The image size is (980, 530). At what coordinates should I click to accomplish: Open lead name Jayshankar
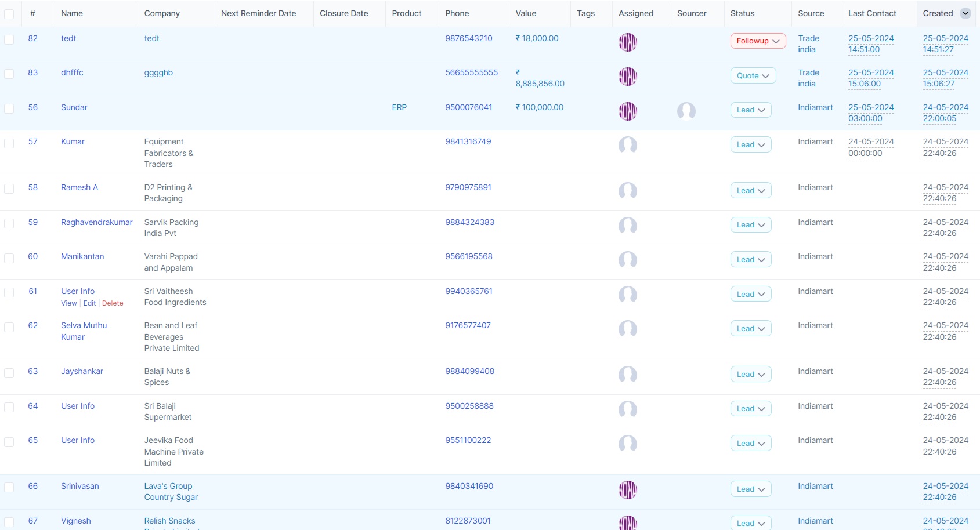point(82,371)
